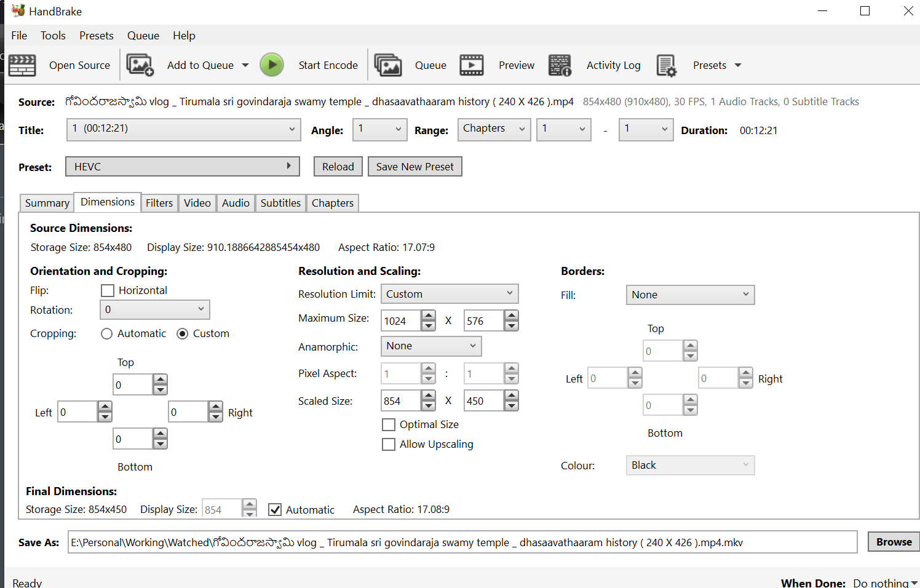Open the Help menu

[x=184, y=36]
